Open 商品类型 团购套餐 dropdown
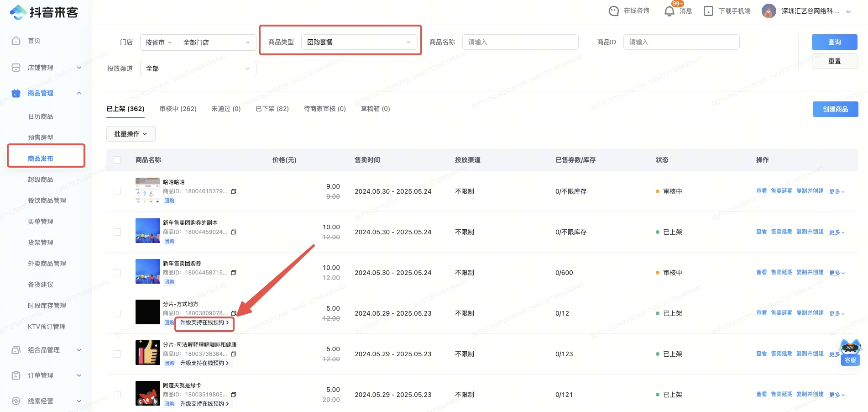Screen dimensions: 868x412 pyautogui.click(x=359, y=42)
